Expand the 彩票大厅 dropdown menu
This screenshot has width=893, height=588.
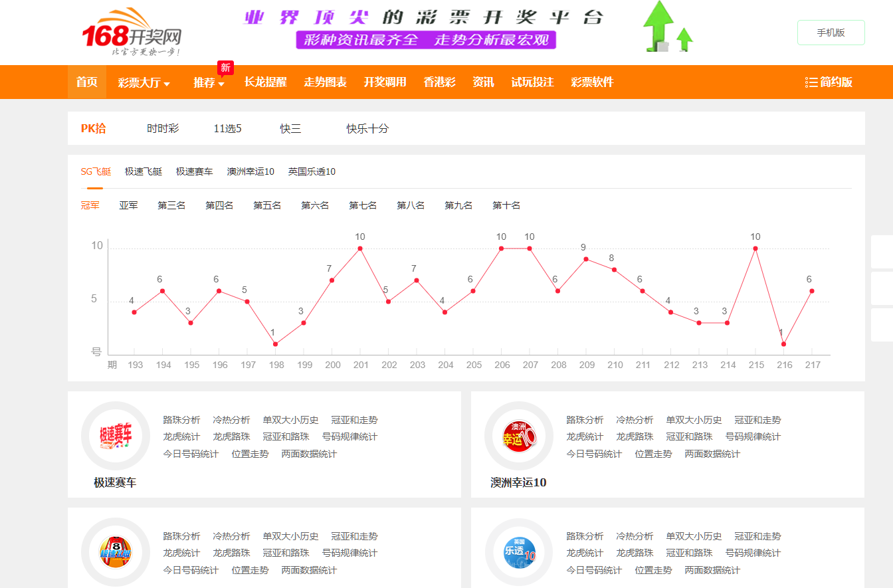click(144, 82)
